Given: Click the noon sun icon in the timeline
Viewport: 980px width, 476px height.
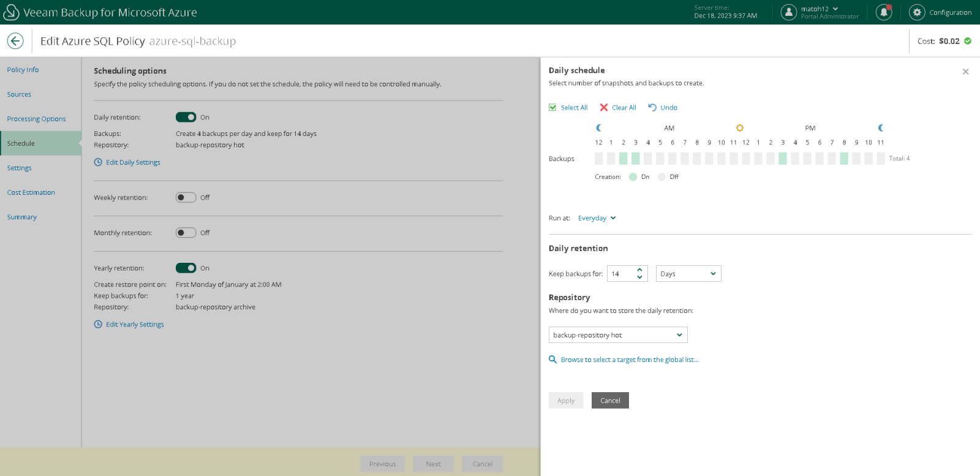Looking at the screenshot, I should 740,128.
